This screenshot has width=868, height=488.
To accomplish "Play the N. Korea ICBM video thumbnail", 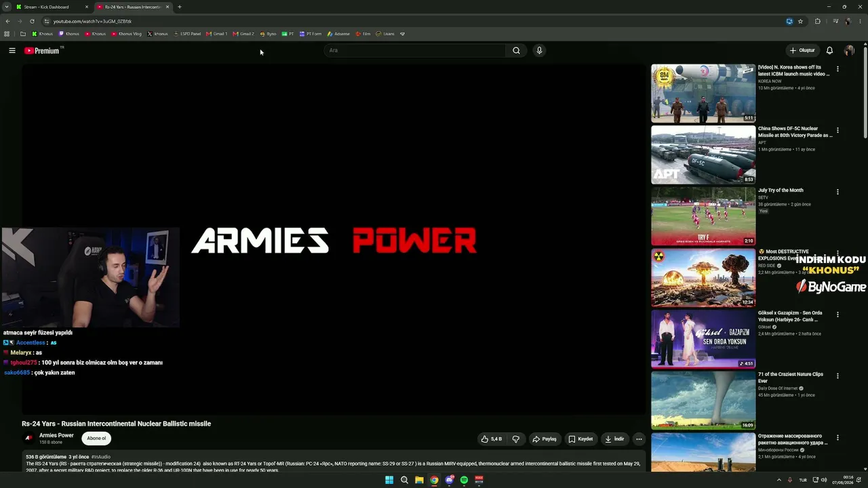I will [x=703, y=94].
